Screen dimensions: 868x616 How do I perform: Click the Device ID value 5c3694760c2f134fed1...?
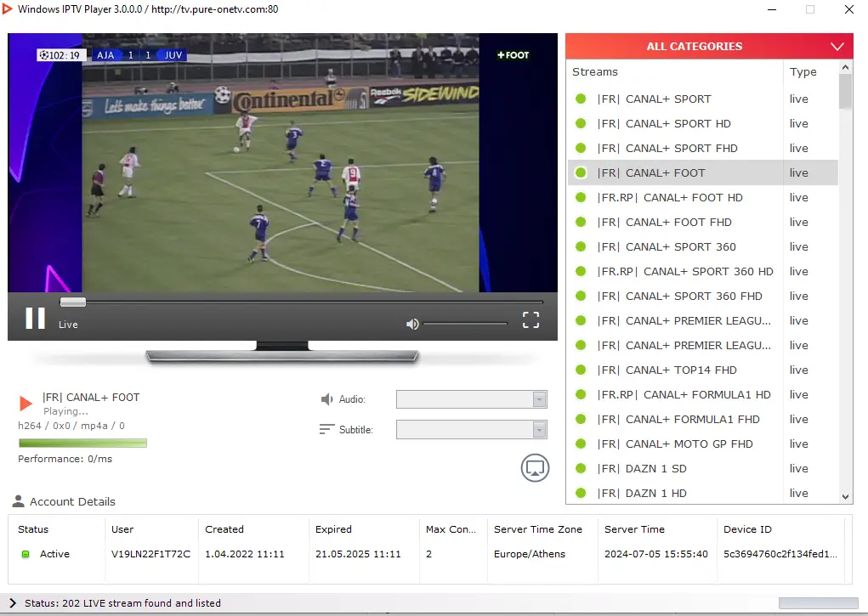(x=780, y=554)
